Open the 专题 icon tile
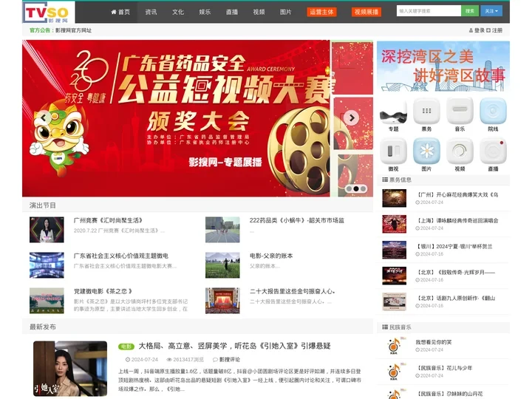532x399 pixels. 393,112
